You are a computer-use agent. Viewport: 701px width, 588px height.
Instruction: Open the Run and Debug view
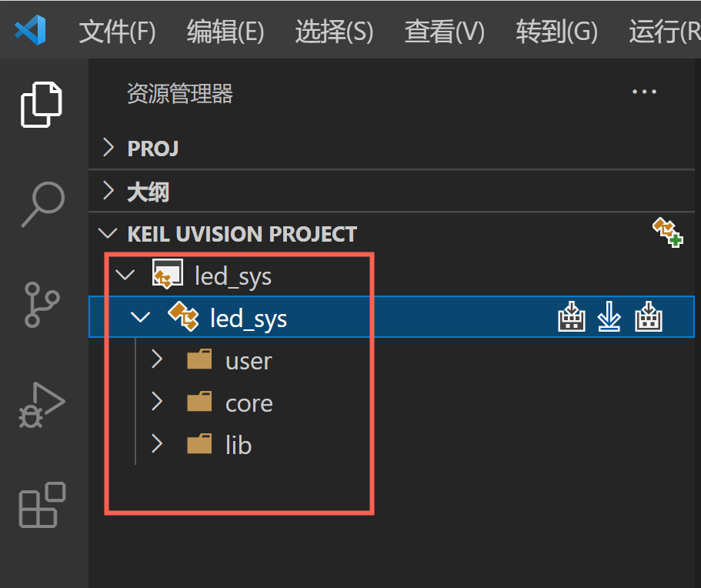pyautogui.click(x=42, y=405)
